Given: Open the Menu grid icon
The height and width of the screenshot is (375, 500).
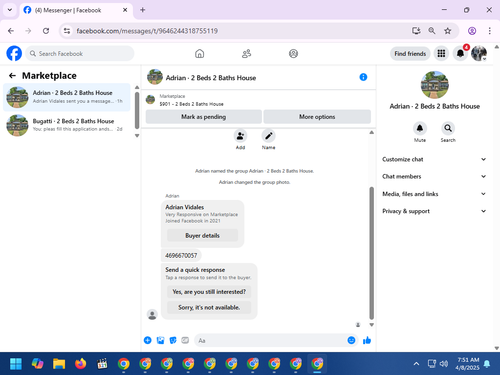Looking at the screenshot, I should (x=441, y=53).
